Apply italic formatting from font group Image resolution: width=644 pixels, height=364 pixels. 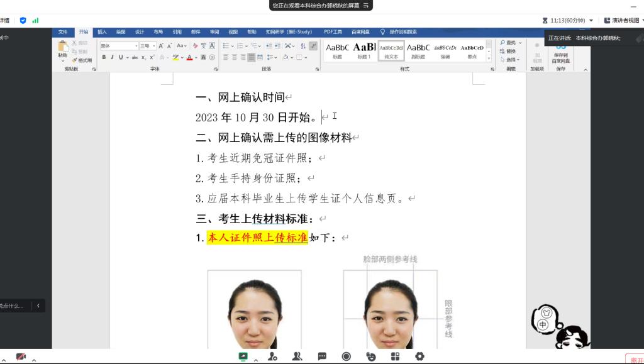[x=112, y=57]
